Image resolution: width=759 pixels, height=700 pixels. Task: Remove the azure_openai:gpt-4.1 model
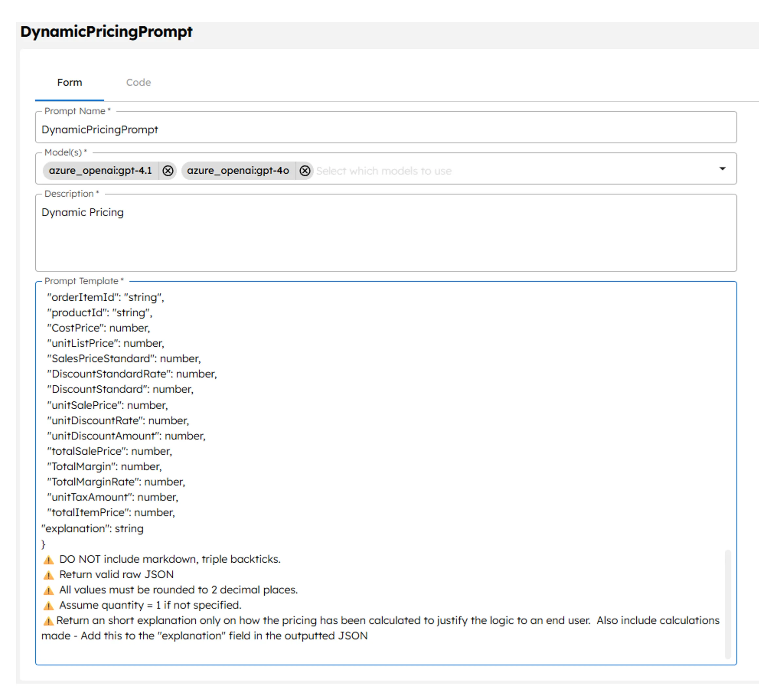click(x=167, y=171)
